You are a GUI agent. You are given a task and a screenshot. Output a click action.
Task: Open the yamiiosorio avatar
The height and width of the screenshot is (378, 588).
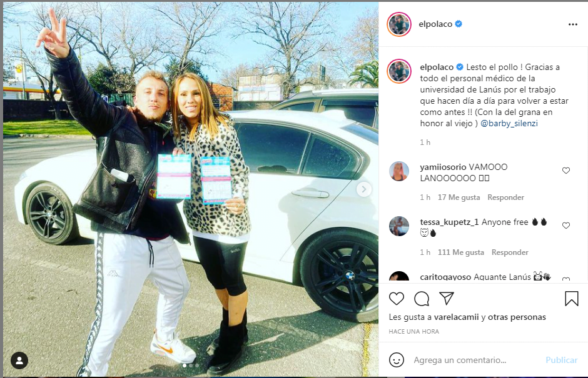click(x=399, y=172)
